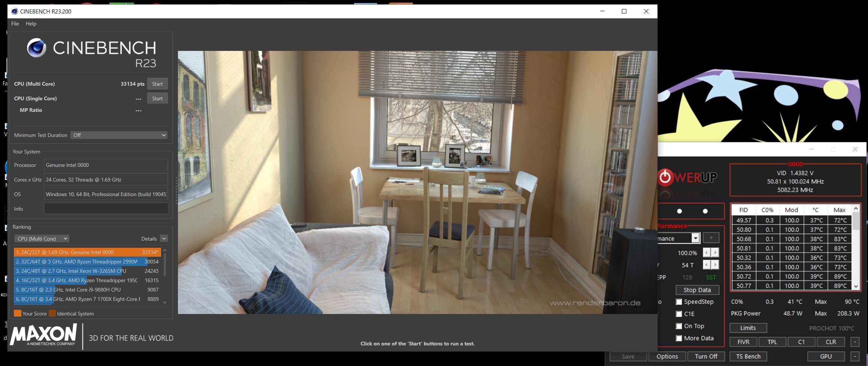Click the VID 1.4382 V readout
The height and width of the screenshot is (366, 868).
tap(795, 173)
